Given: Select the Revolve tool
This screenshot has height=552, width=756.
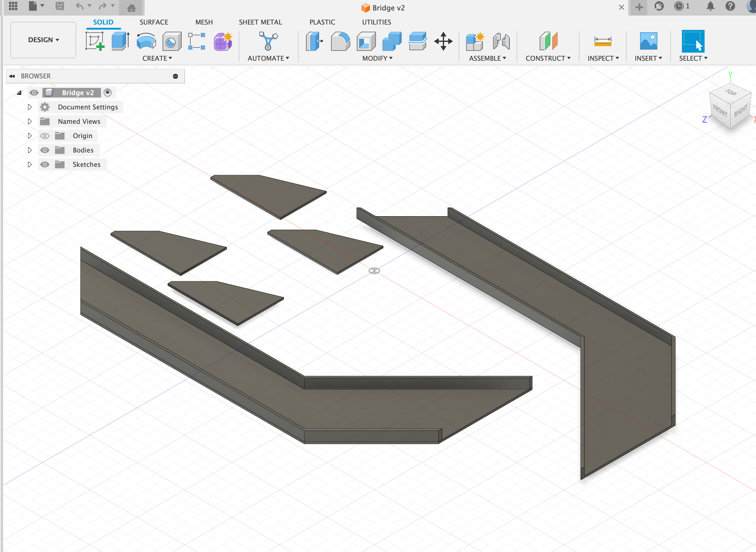Looking at the screenshot, I should coord(146,41).
